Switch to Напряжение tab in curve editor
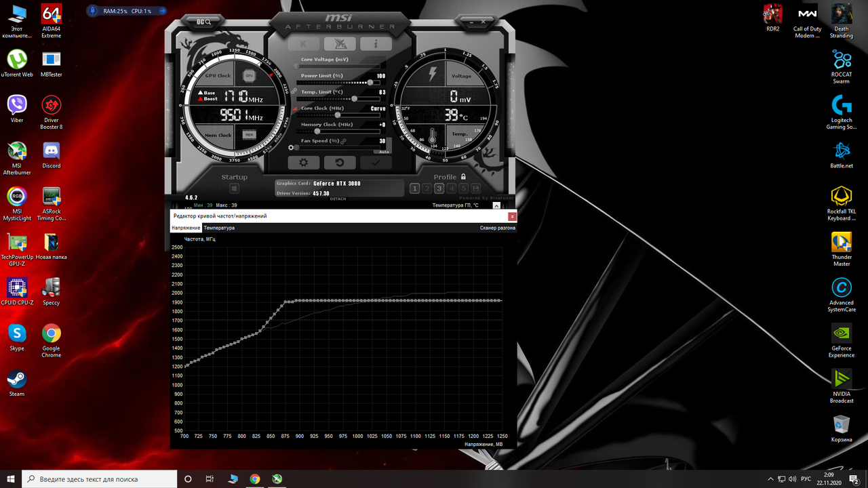The image size is (868, 488). (x=186, y=228)
